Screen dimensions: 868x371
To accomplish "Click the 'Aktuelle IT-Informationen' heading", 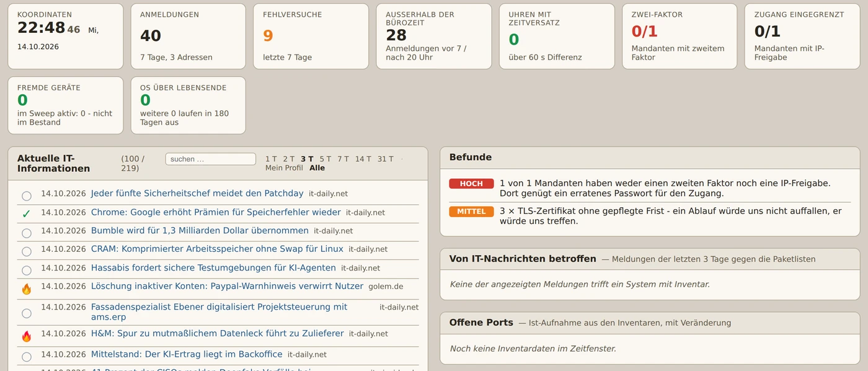I will [x=54, y=164].
